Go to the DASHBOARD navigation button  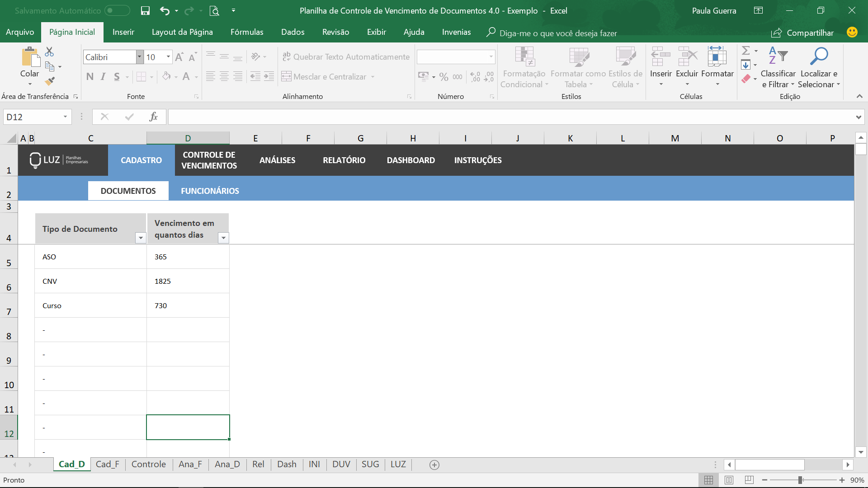coord(410,160)
